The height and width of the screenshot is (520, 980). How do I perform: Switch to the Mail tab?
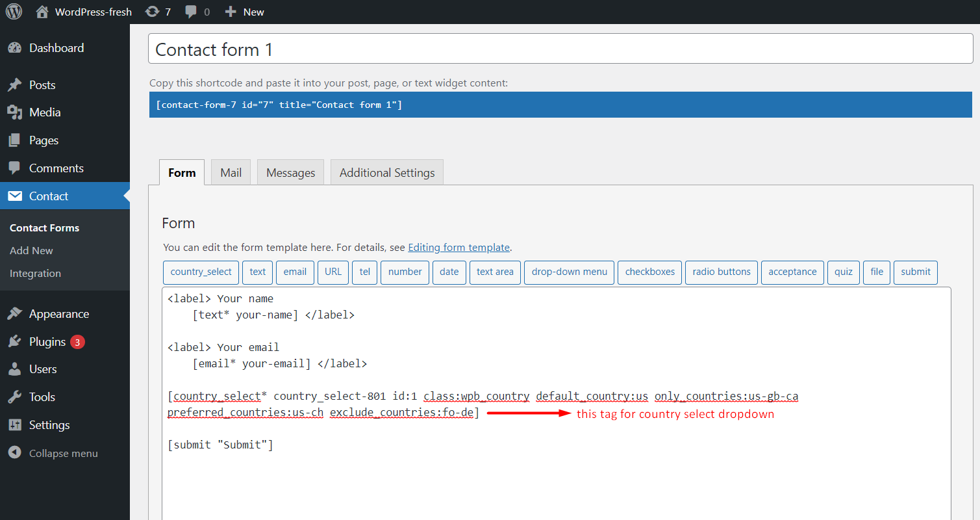(231, 172)
